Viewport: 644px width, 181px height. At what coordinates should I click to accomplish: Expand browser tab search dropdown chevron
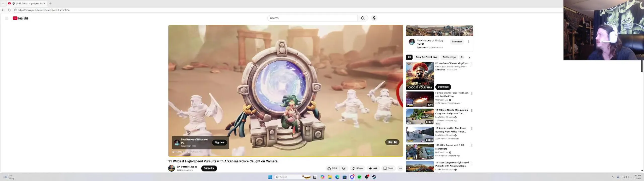3,3
